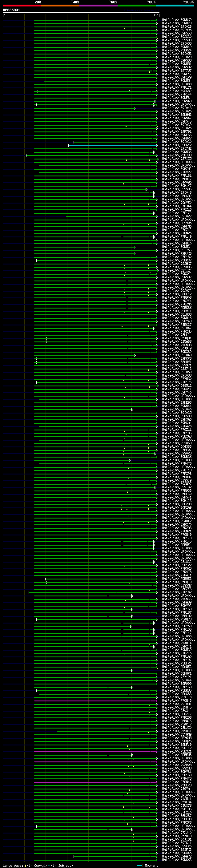Open hit UniRef100_Q7XJ40

tap(177, 833)
